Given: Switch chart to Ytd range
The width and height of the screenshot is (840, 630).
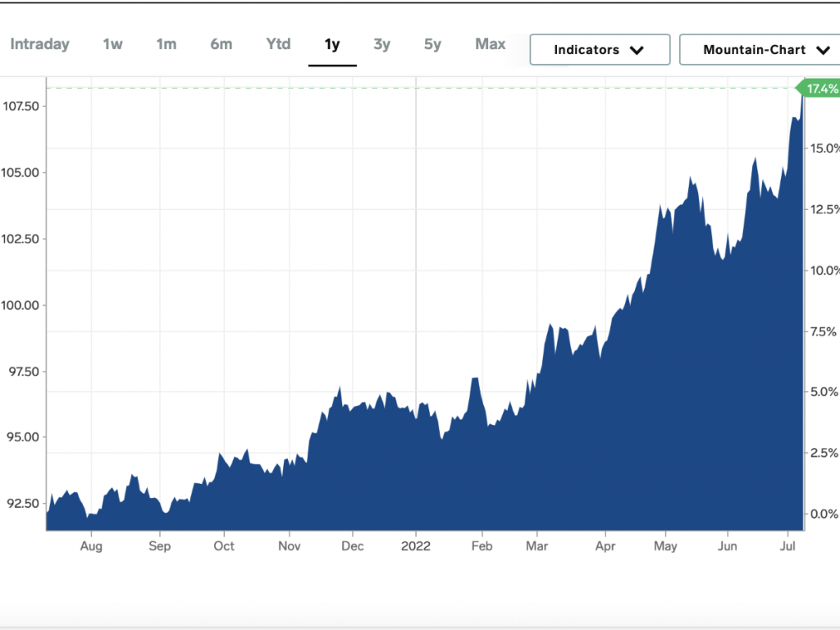Looking at the screenshot, I should tap(278, 44).
